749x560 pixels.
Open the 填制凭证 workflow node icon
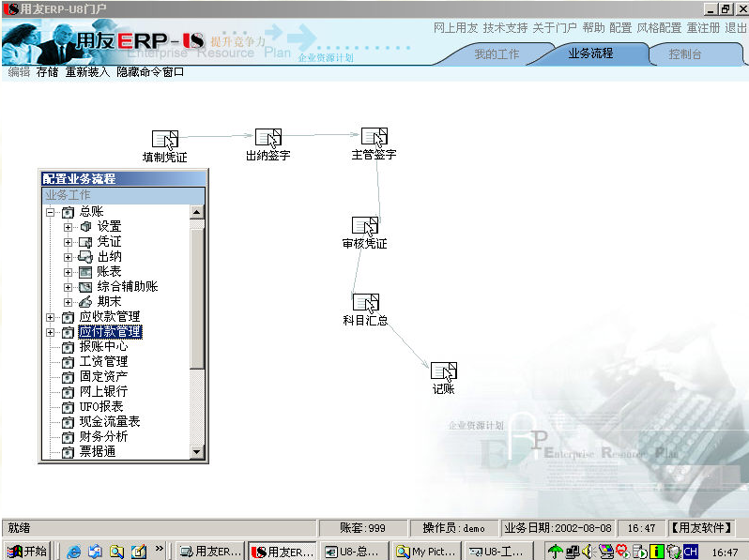(165, 140)
